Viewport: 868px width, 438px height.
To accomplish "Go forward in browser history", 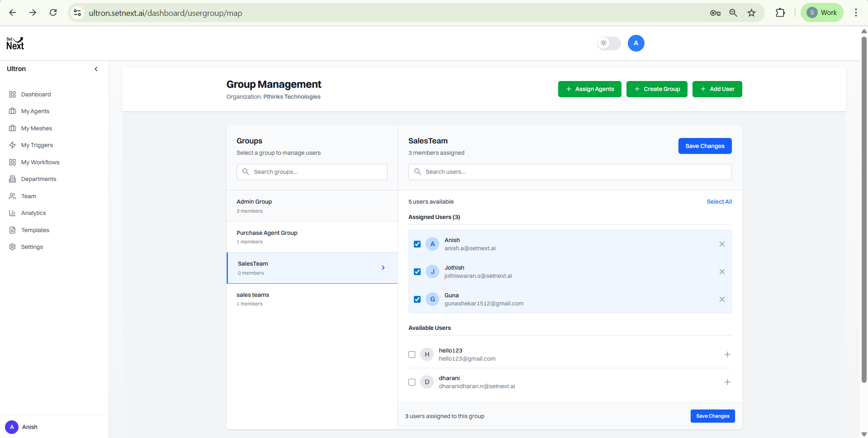I will (33, 13).
